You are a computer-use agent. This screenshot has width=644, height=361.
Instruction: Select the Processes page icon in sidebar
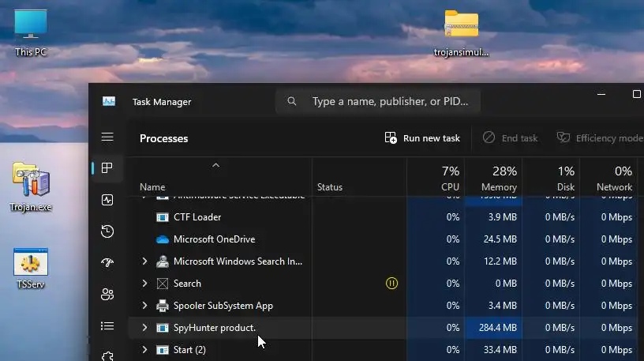(x=107, y=168)
